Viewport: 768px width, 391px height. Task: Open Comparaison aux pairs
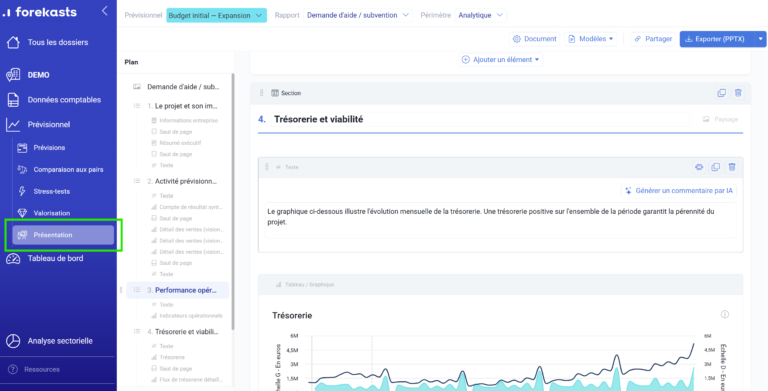point(60,170)
